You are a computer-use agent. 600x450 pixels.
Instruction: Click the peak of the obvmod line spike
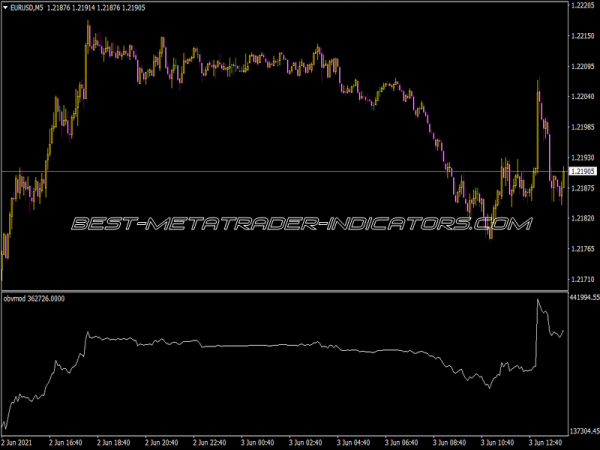pyautogui.click(x=539, y=299)
